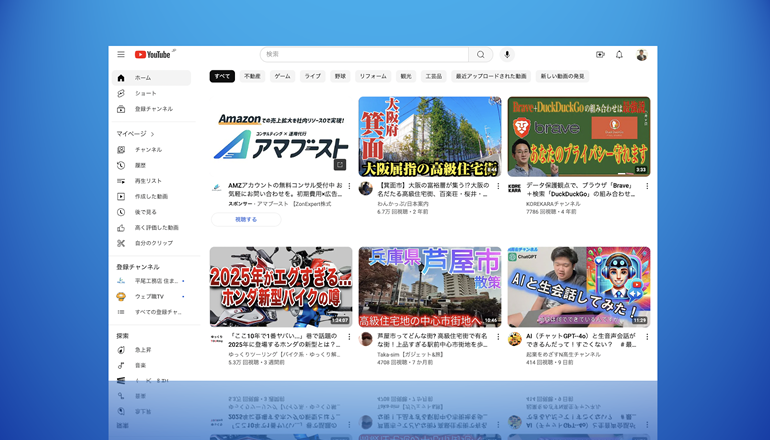
Task: Open ホンダ新型バイクの噂 thumbnail
Action: 281,287
